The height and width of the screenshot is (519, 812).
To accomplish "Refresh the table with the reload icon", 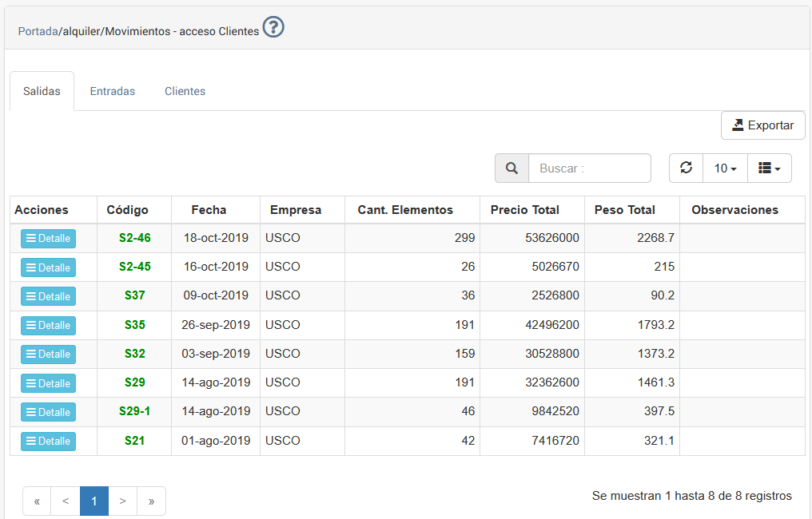I will [x=686, y=168].
